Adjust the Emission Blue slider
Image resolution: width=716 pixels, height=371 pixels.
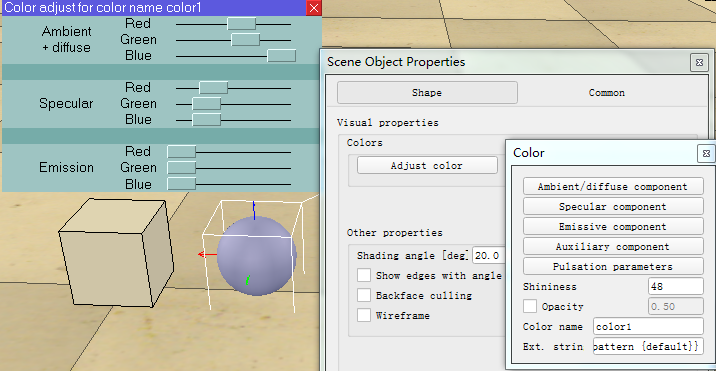[x=181, y=184]
